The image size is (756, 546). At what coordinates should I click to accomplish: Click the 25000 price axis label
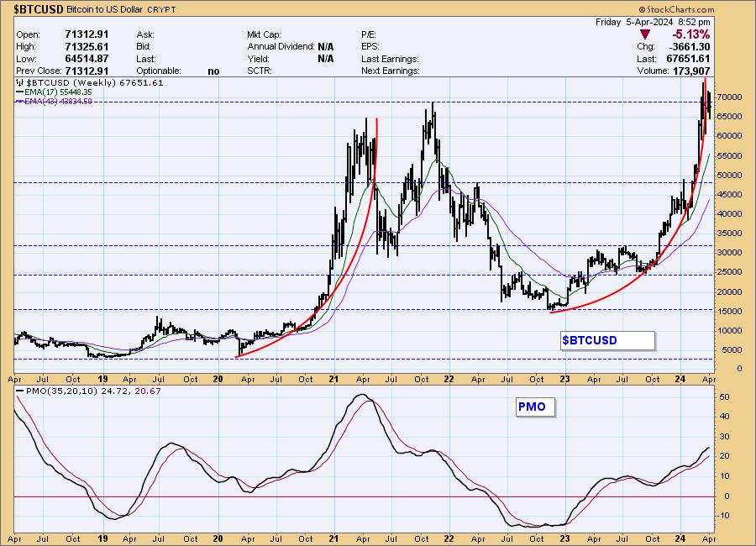(729, 272)
